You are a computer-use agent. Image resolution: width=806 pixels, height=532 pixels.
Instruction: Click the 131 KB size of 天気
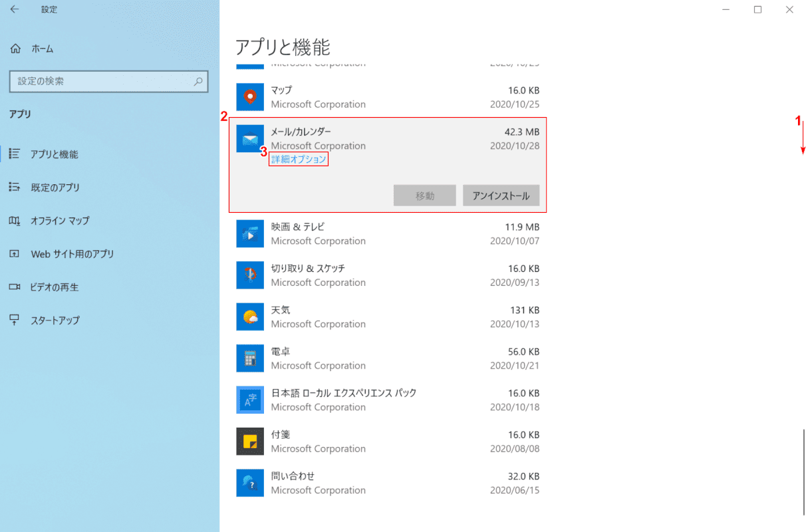coord(525,310)
